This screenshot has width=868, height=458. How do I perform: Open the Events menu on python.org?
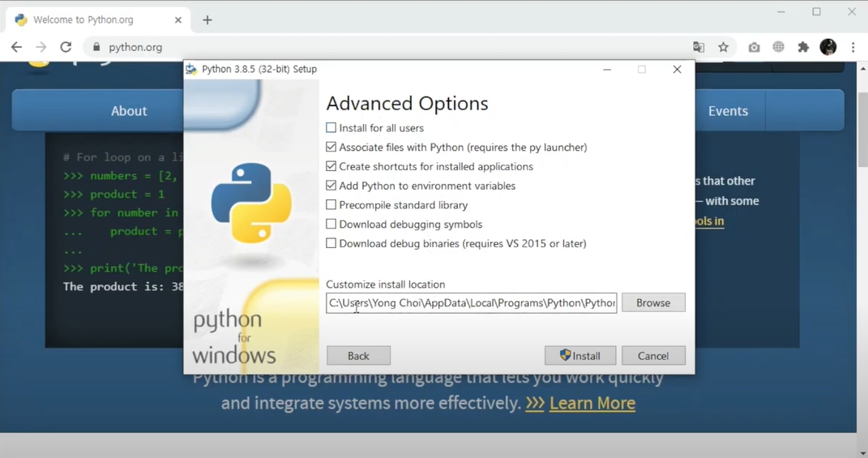point(728,111)
